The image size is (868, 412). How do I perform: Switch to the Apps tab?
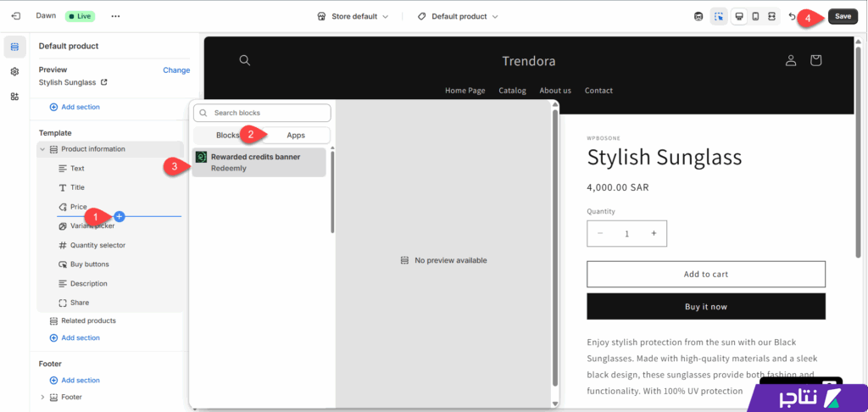(x=296, y=135)
